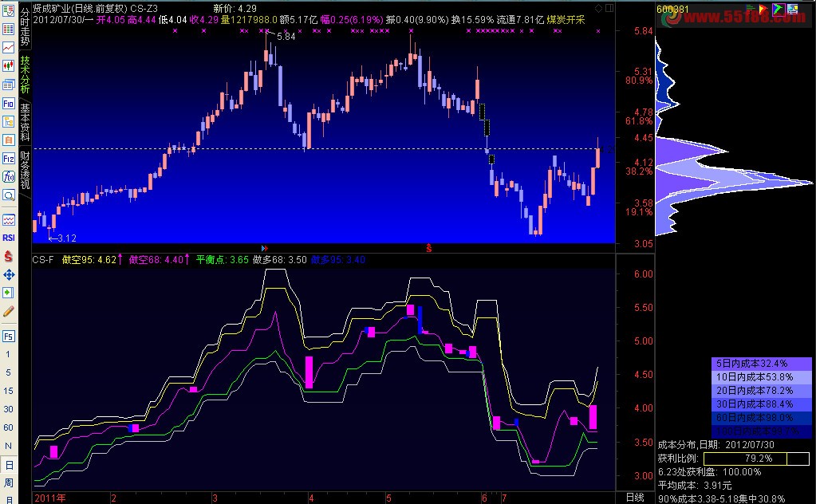Click the F12 icon in left toolbar
The image size is (816, 504).
pos(8,158)
